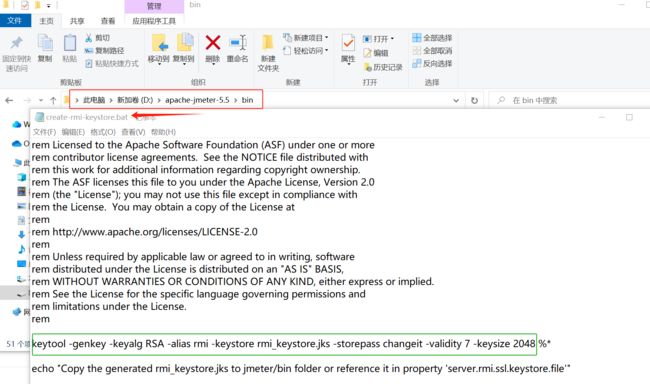Click the Cut (剪切) scissors icon

click(88, 38)
